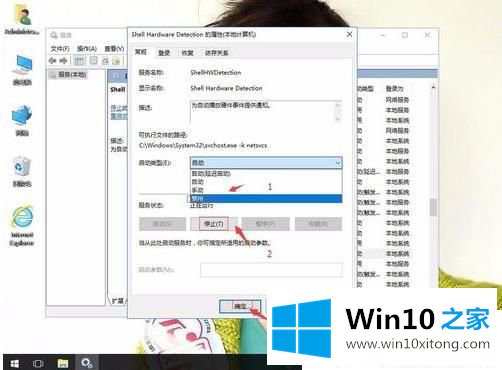
Task: Sort by the 登录为 column header
Action: pos(395,89)
